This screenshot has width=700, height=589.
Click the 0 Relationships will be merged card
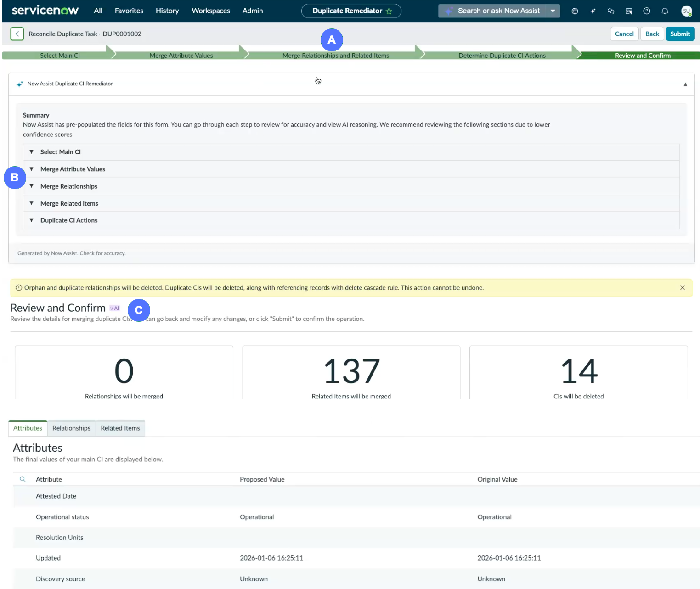(x=124, y=373)
